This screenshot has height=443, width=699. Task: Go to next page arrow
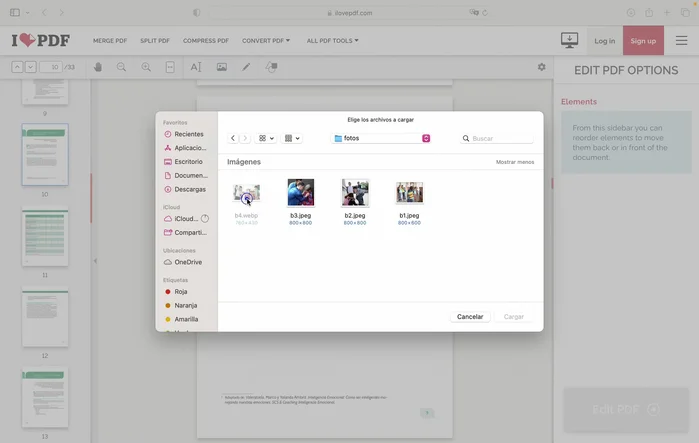(30, 67)
